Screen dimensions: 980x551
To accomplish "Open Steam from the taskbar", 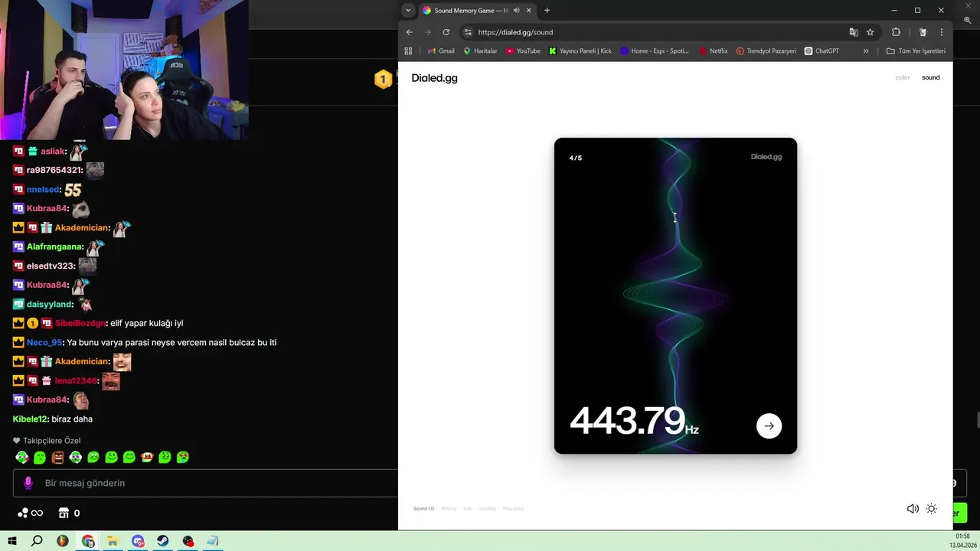I will click(163, 541).
